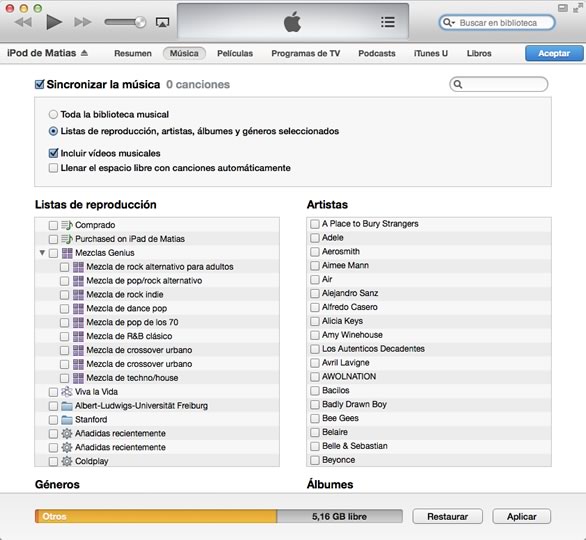Click the Aplicar button
Image resolution: width=586 pixels, height=540 pixels.
[521, 516]
